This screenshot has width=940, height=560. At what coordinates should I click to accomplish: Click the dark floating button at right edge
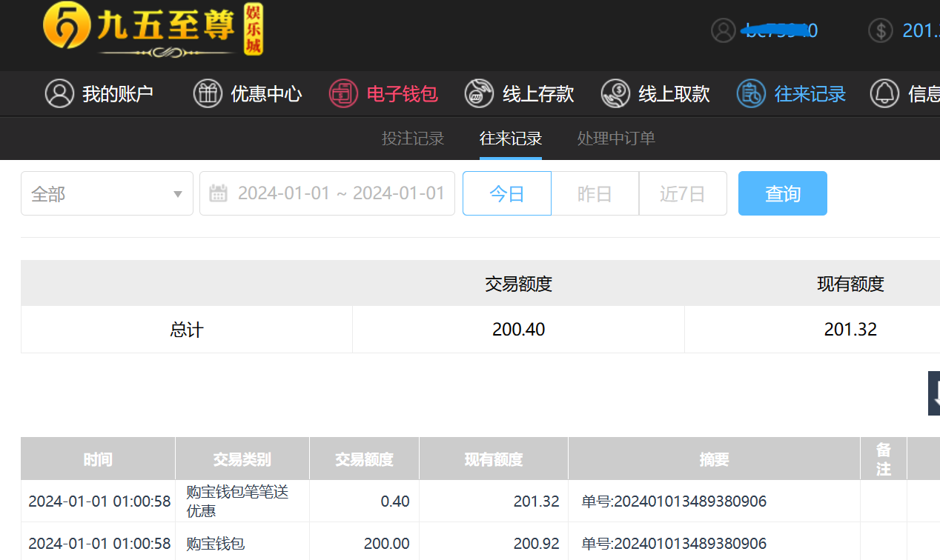click(934, 393)
